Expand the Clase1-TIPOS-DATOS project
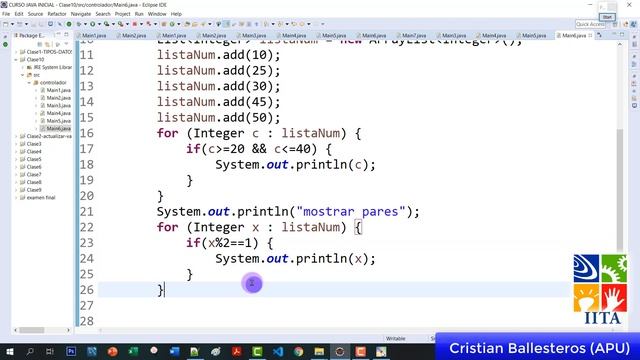 tap(17, 52)
